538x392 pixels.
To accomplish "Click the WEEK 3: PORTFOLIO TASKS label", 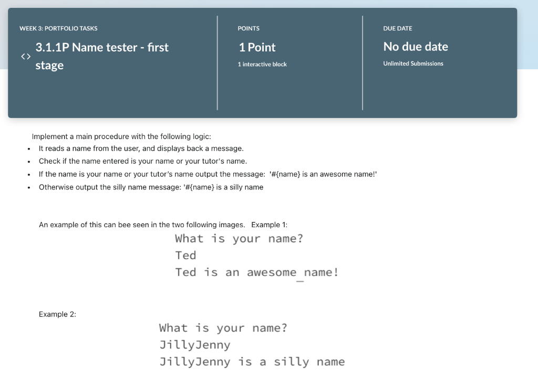I will [58, 28].
